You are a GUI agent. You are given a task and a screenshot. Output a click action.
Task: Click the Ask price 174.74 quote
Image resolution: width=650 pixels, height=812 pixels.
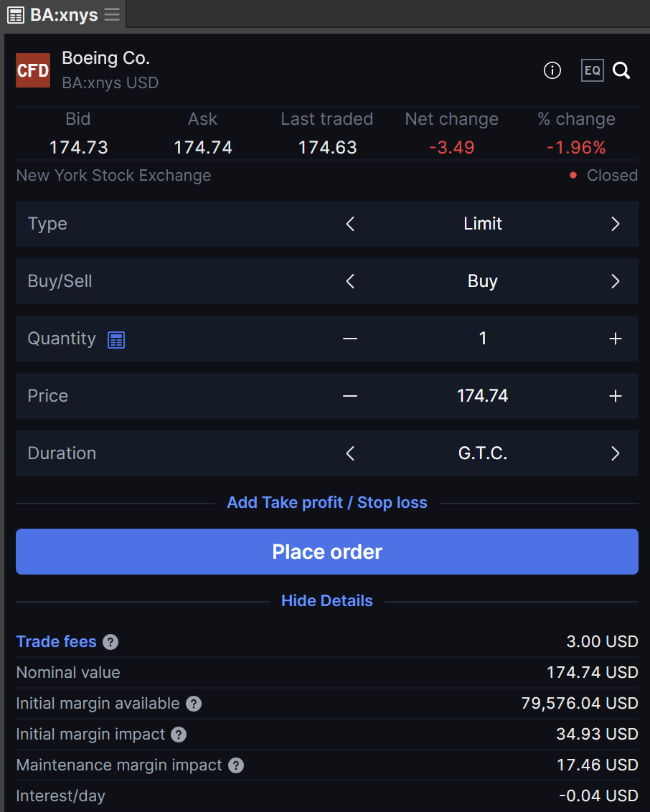pos(203,148)
